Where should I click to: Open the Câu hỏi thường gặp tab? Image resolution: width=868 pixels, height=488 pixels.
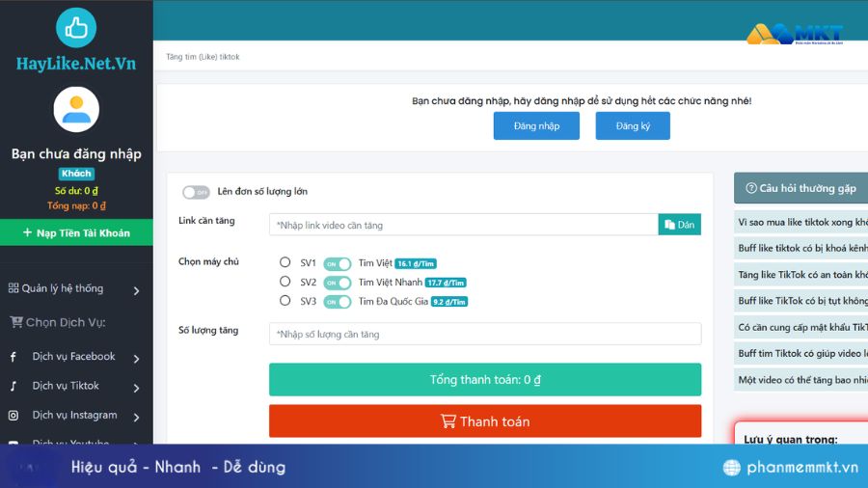801,188
